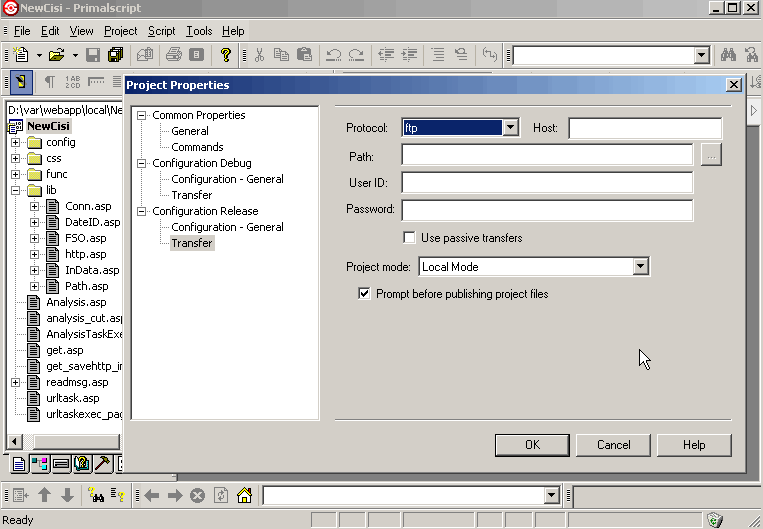Collapse the Configuration Release node

(142, 211)
